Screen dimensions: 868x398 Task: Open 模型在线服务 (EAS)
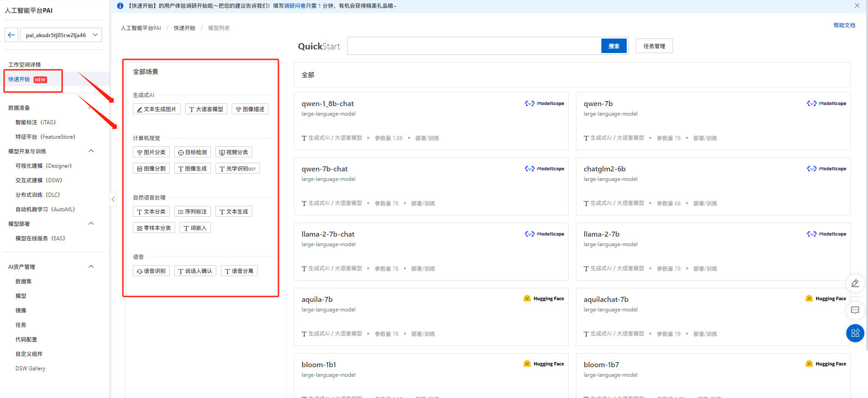(40, 238)
